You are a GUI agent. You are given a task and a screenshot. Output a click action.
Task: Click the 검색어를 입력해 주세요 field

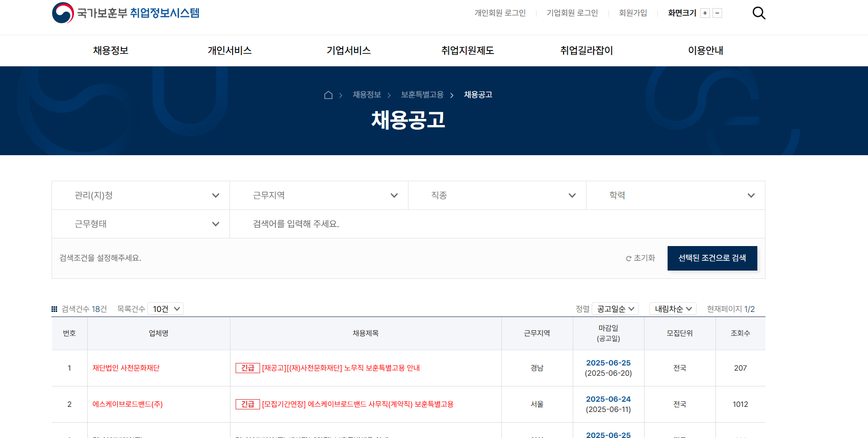point(497,224)
